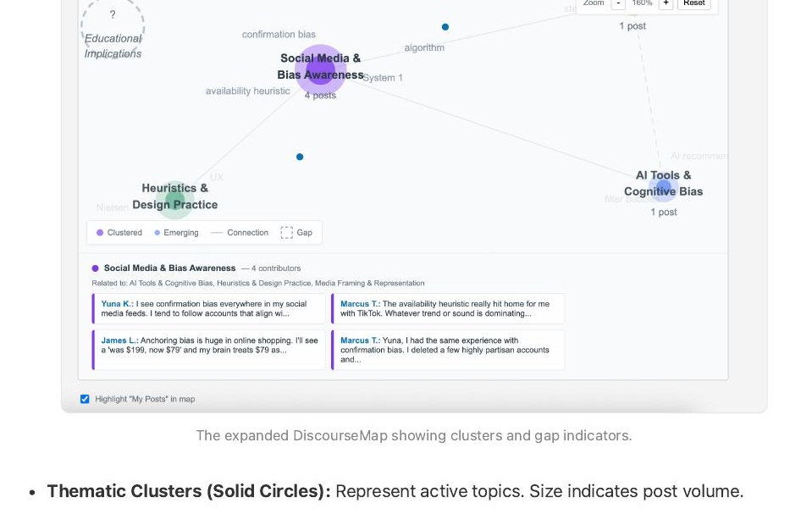Click the 160% zoom level display
This screenshot has width=812, height=514.
pos(642,3)
